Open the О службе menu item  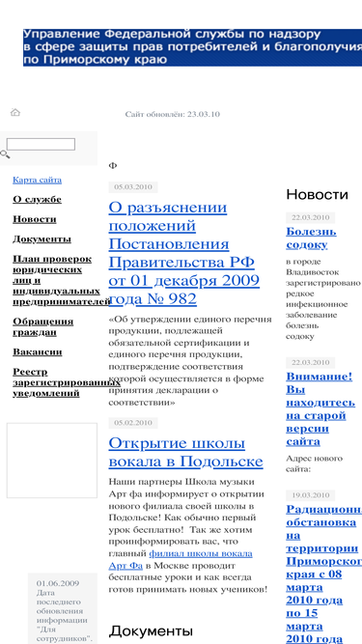[37, 200]
